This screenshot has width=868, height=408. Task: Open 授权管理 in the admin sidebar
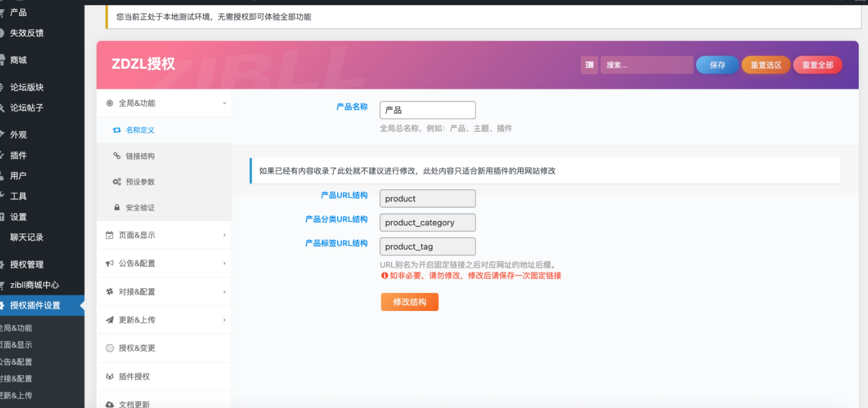[27, 264]
